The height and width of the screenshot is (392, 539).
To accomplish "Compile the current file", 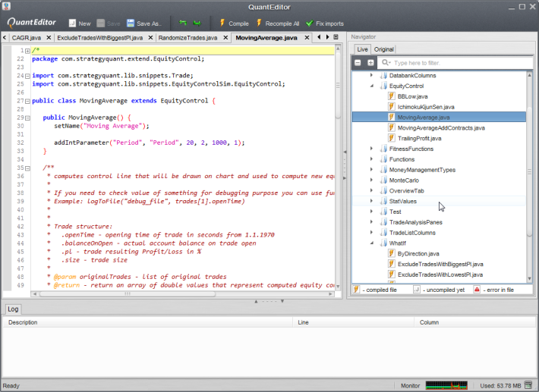I will [x=234, y=24].
